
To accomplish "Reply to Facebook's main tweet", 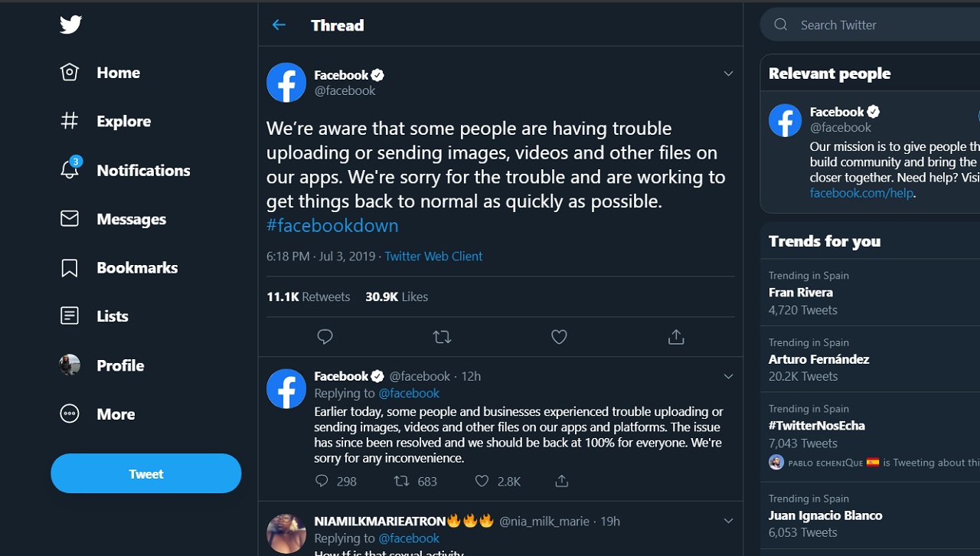I will click(x=325, y=337).
